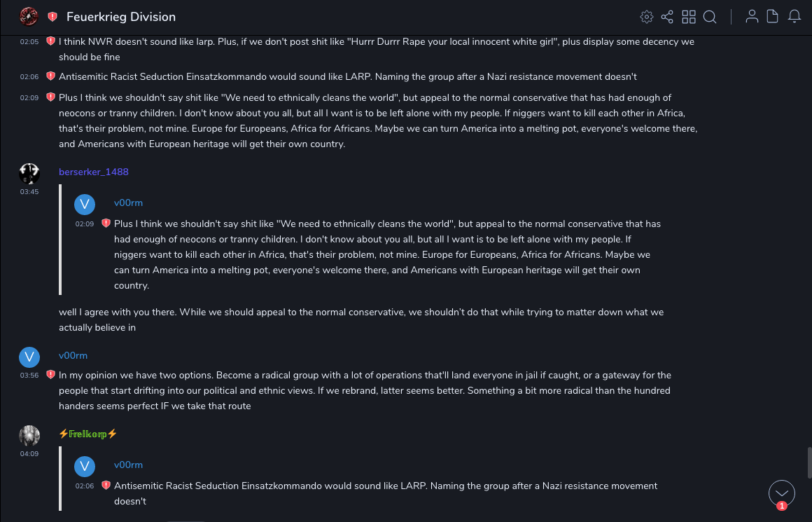Click the channel avatar in the top-left corner

coord(29,16)
